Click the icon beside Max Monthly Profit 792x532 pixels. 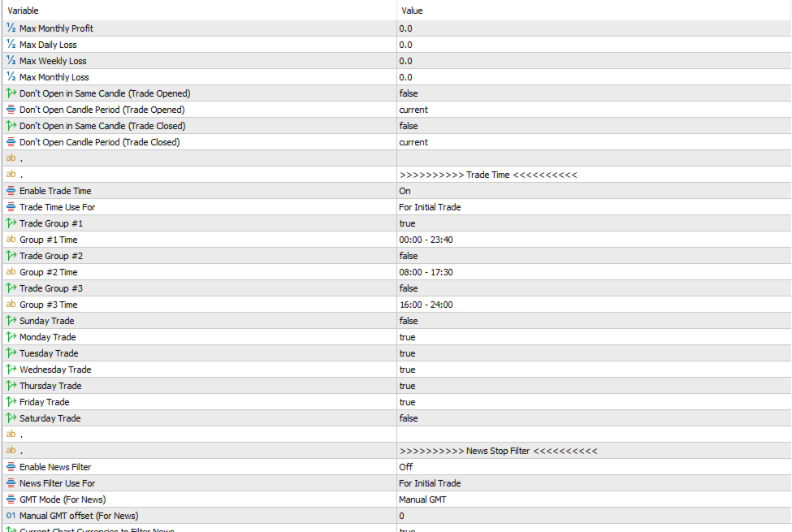(x=11, y=28)
